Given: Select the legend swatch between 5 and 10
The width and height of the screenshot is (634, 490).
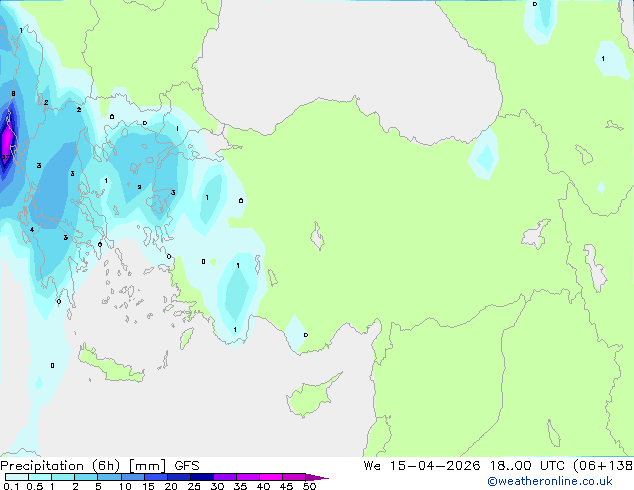Looking at the screenshot, I should (109, 477).
